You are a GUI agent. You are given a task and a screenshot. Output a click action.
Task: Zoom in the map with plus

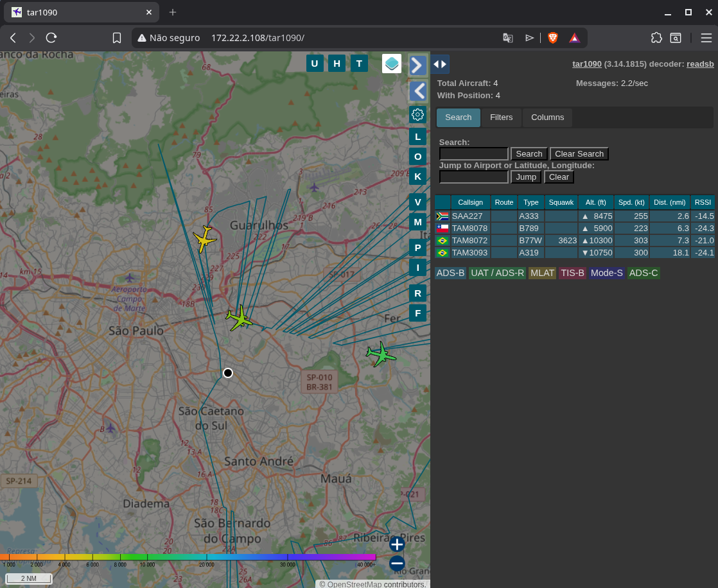coord(397,544)
